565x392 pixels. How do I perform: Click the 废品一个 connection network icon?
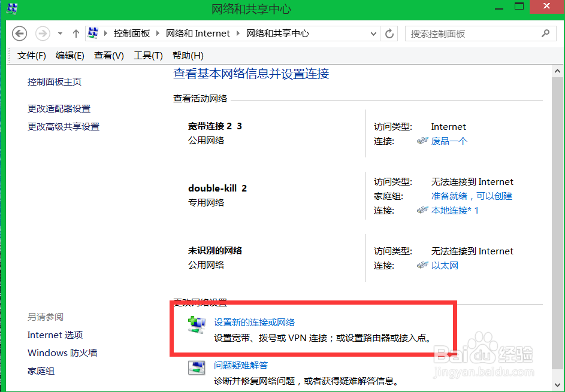click(x=423, y=141)
